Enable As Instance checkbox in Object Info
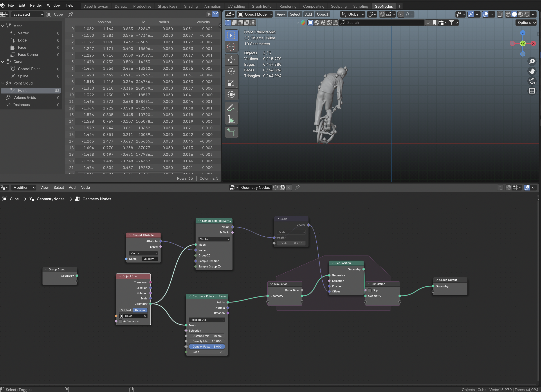 (x=121, y=321)
